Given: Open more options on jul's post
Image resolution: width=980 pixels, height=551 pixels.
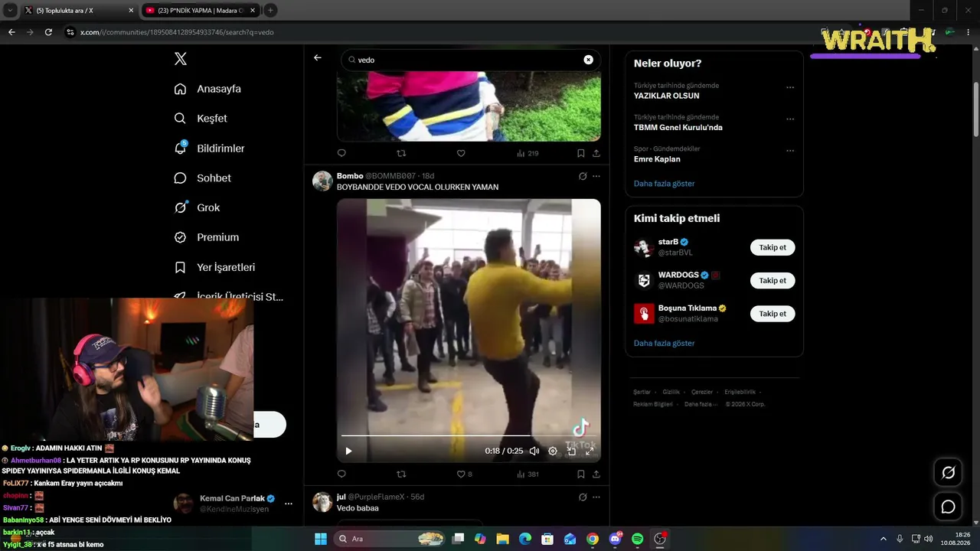Looking at the screenshot, I should [x=596, y=497].
